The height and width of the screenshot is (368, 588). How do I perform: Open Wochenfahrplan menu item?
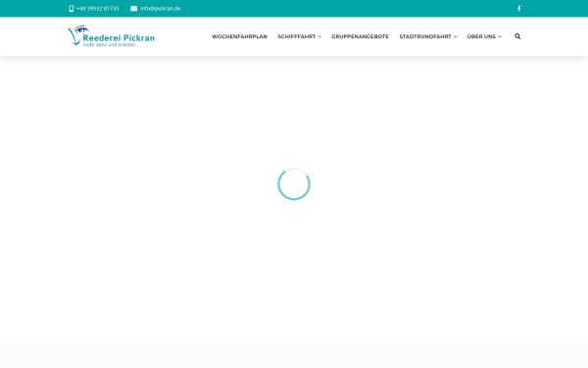[239, 36]
